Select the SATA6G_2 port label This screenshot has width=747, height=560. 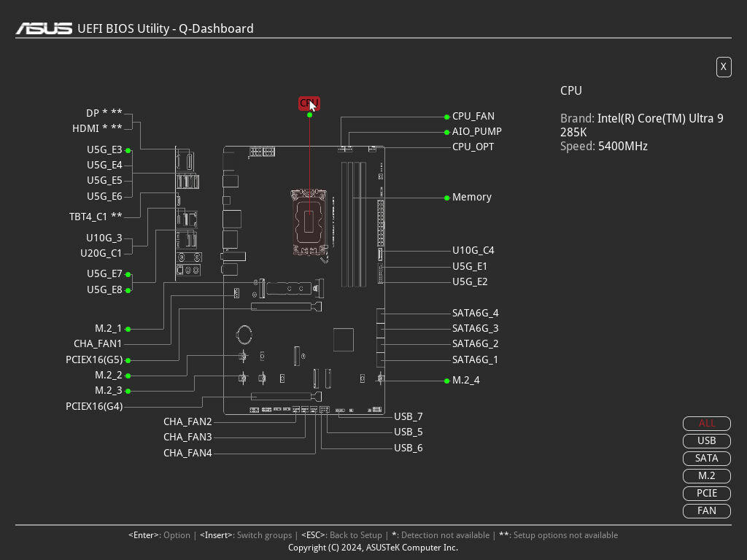(x=475, y=344)
